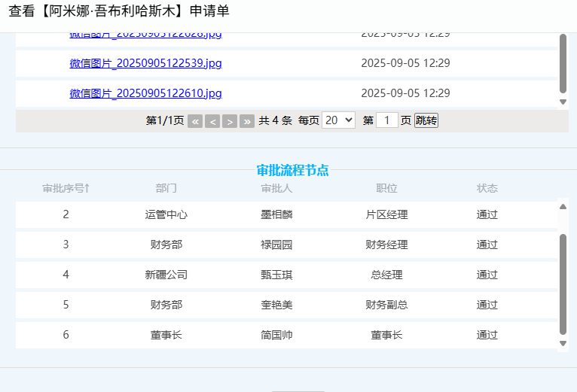Select approval row for 墨相麟
577x392 pixels.
click(276, 214)
